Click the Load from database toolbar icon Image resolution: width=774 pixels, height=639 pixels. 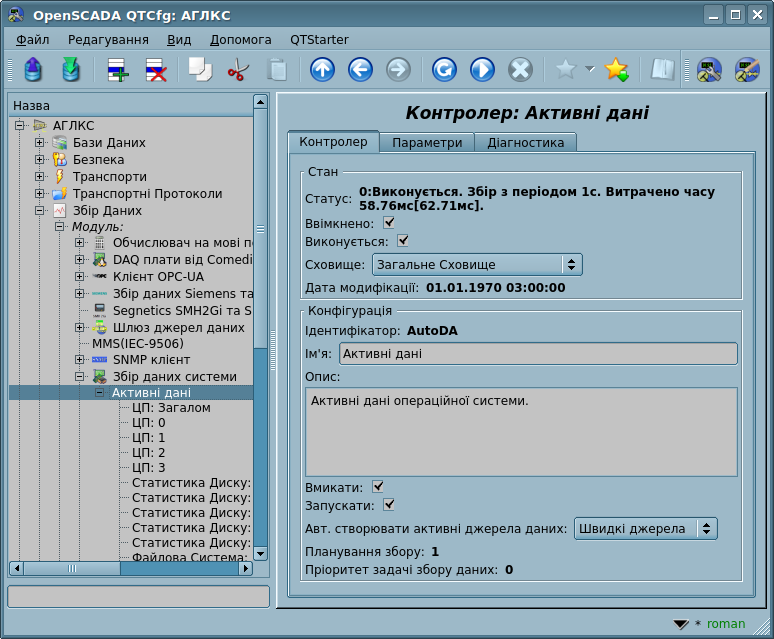33,70
